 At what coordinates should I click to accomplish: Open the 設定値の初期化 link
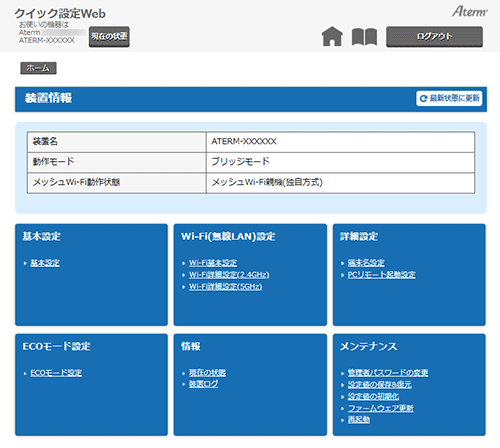click(x=373, y=396)
